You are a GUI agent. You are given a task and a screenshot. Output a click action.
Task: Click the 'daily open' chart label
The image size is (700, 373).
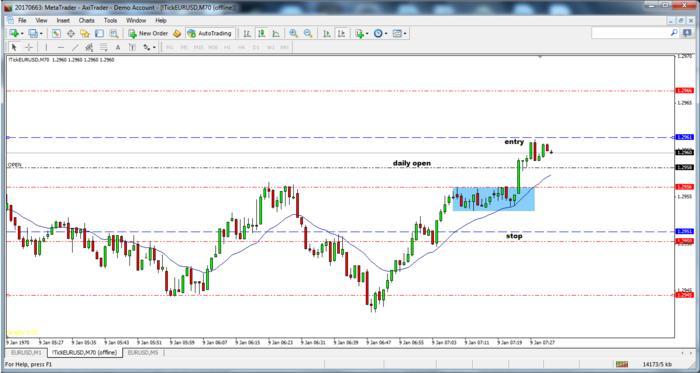(x=412, y=163)
